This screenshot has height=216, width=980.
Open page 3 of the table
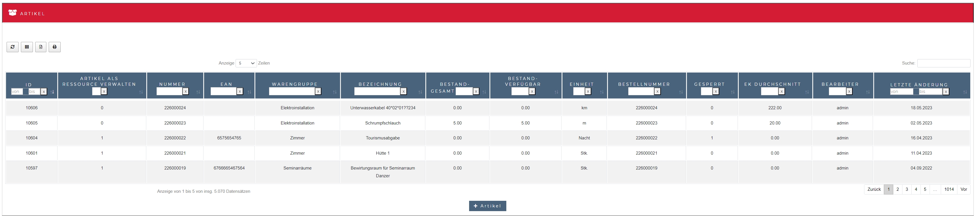click(x=906, y=189)
